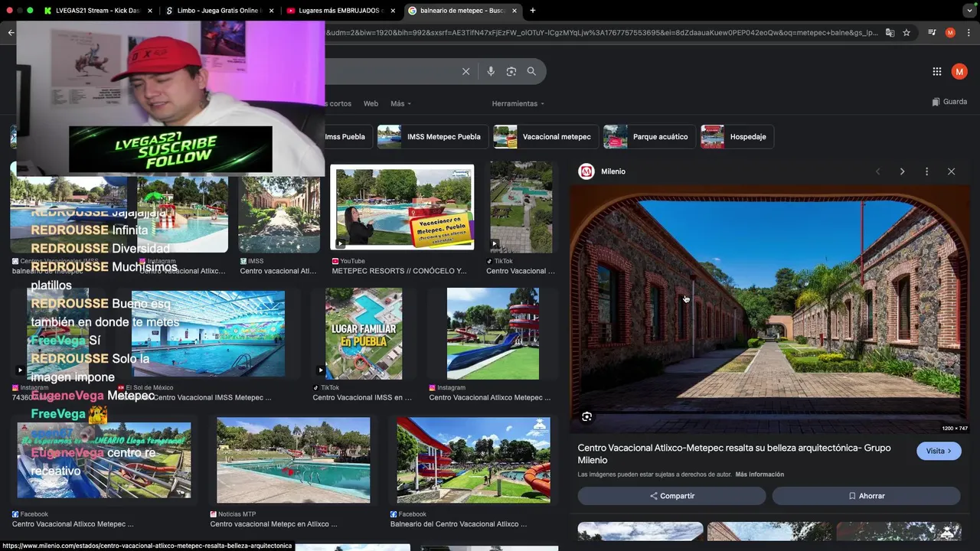Open the first related image below Compartir

coord(640,532)
